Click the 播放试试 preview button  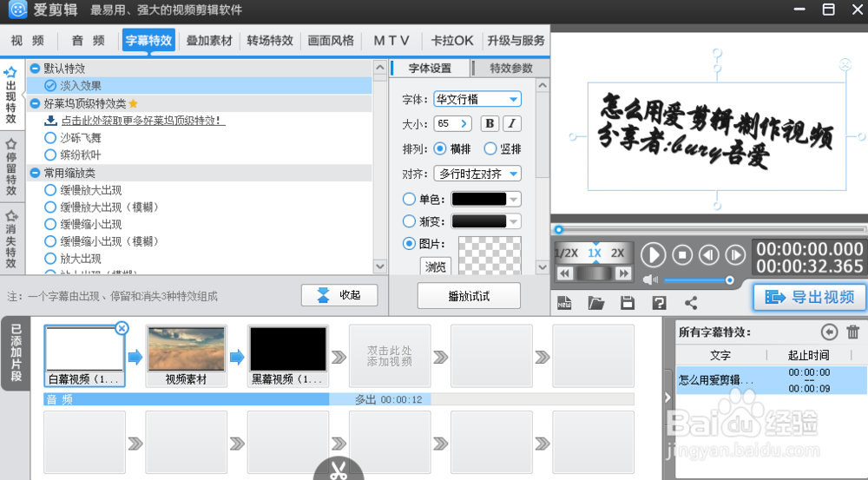469,296
